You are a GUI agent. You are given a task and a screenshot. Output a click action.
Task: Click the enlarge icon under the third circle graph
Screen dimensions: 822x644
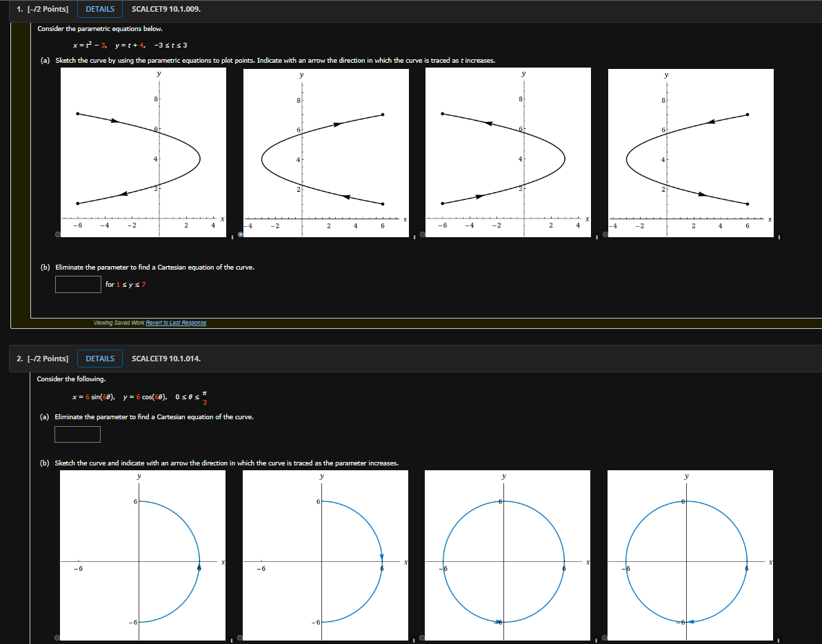[x=596, y=641]
